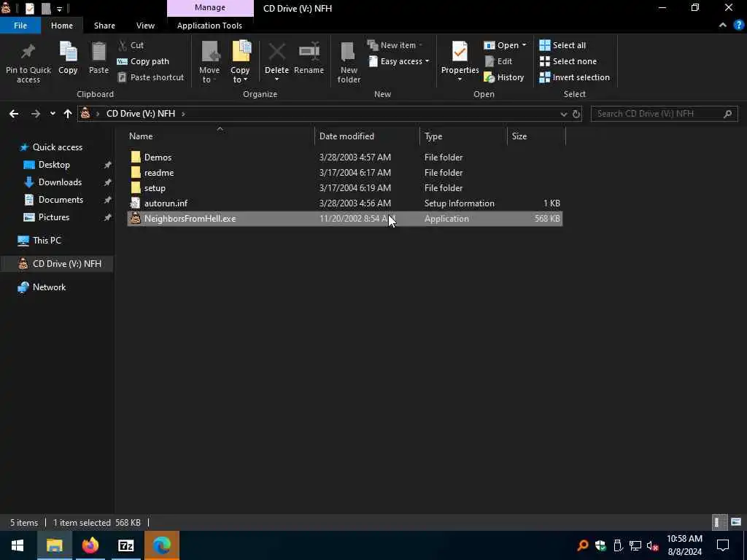Click Copy path in ribbon
Screen dimensions: 747x560
click(x=143, y=61)
